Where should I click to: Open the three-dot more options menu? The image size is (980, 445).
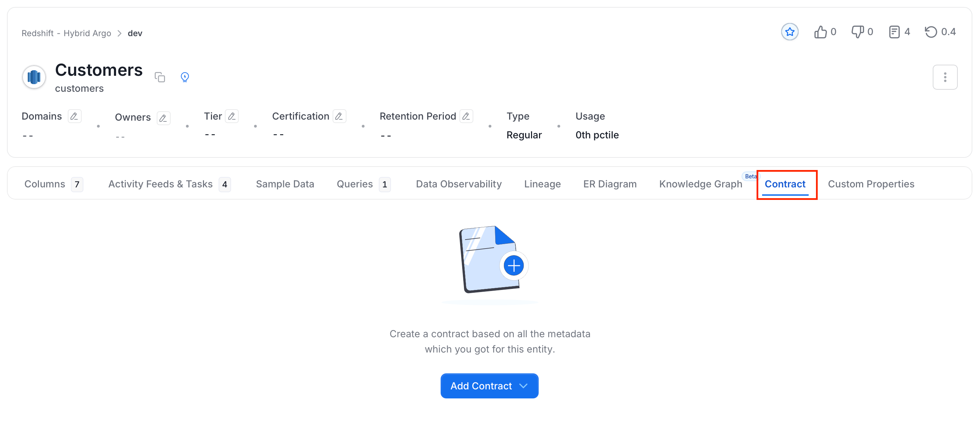[945, 77]
